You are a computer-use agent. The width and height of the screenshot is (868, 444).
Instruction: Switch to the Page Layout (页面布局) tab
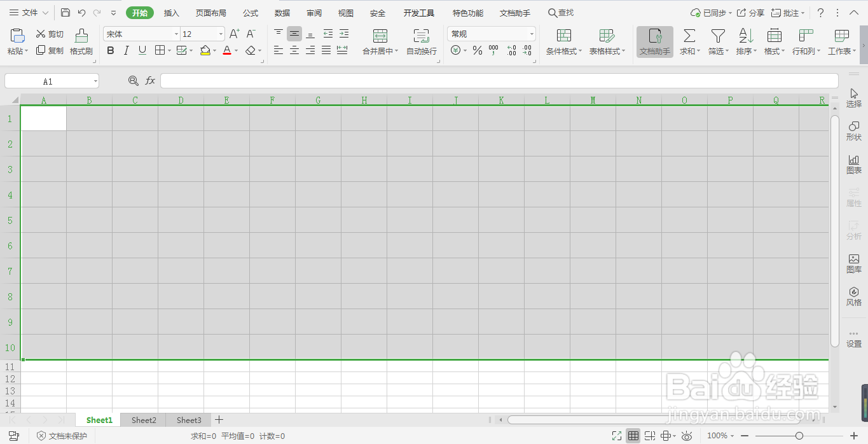pyautogui.click(x=210, y=13)
